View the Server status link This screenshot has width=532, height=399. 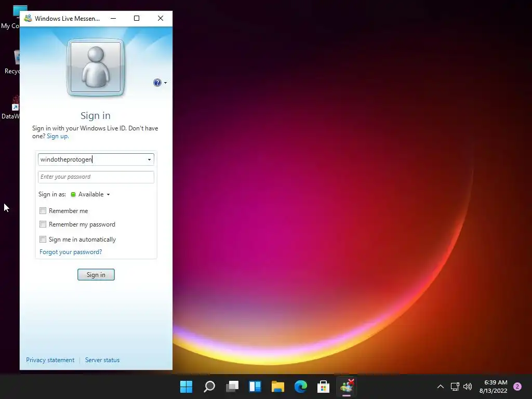point(102,360)
